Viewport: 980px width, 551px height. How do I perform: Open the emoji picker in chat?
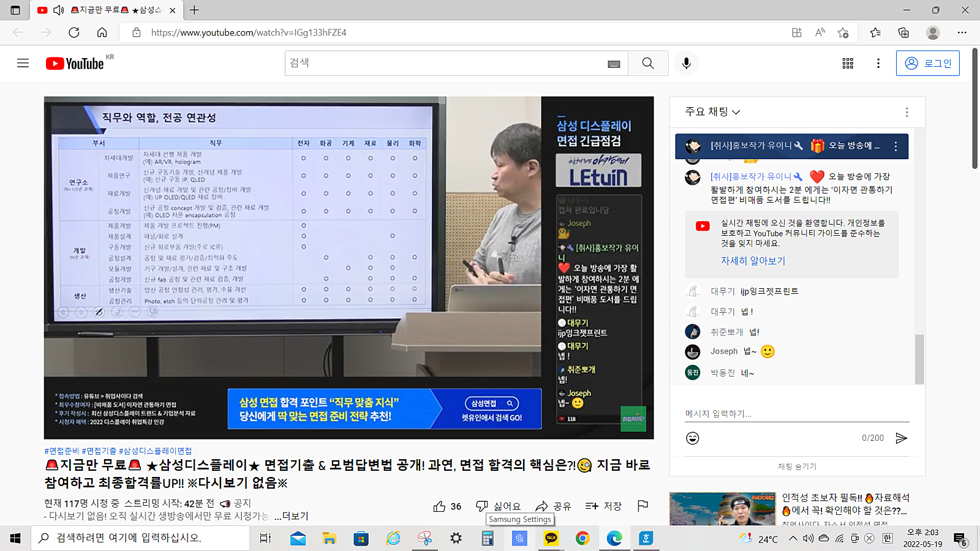click(693, 438)
